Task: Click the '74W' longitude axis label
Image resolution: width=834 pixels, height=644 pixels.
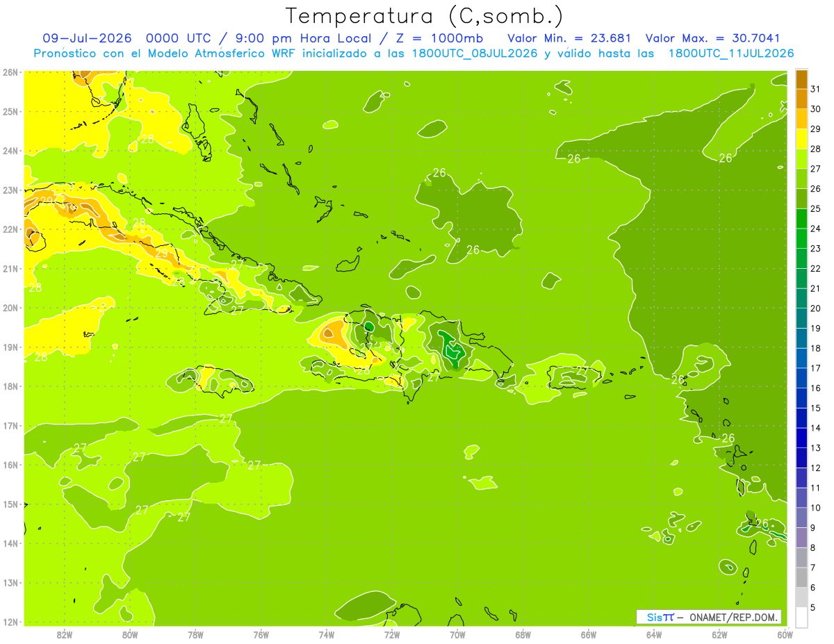Action: [x=327, y=634]
